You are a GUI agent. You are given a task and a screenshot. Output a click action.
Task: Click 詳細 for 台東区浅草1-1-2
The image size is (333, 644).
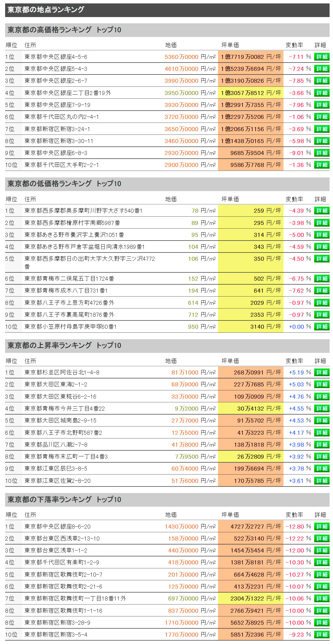(322, 550)
